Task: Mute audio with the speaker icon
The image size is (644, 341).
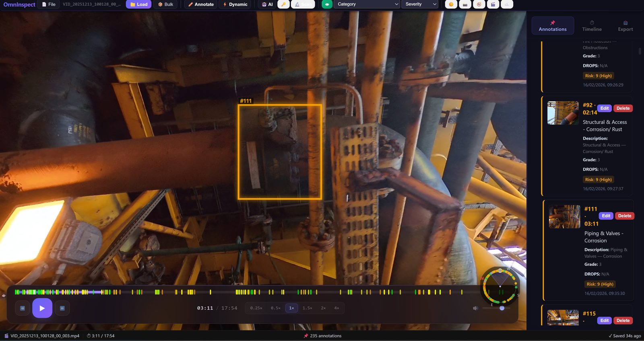Action: [475, 308]
